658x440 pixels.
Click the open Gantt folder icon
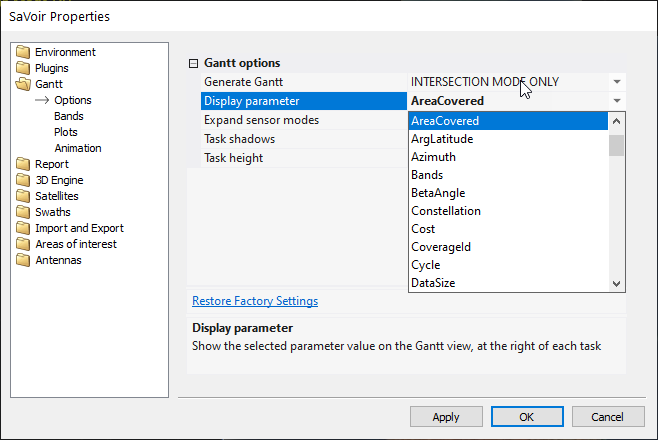[24, 84]
